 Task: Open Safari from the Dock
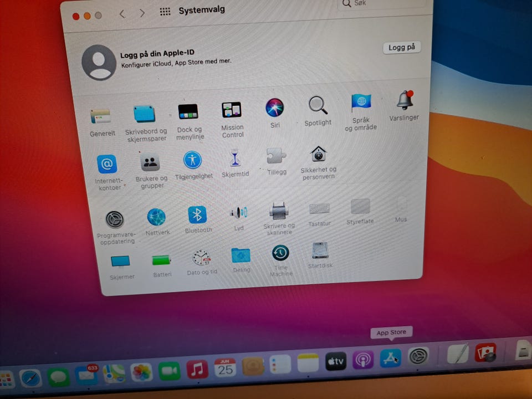pos(30,378)
